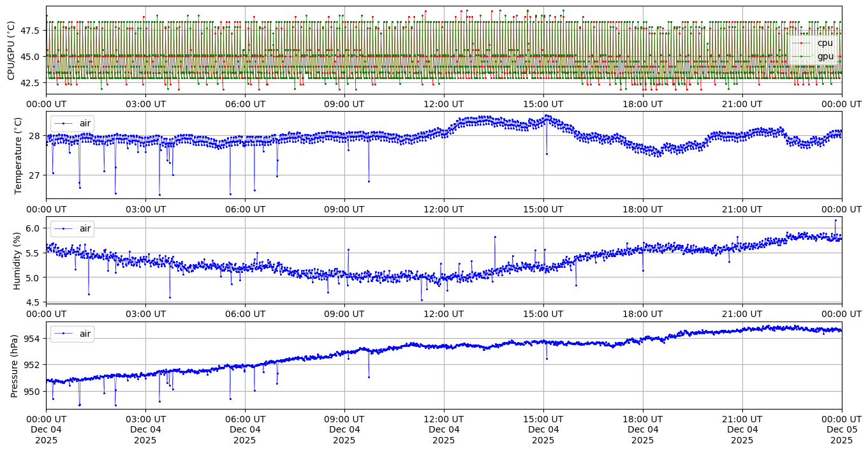868x451 pixels.
Task: Click the Pressure (hPa) axis label
Action: [x=14, y=366]
